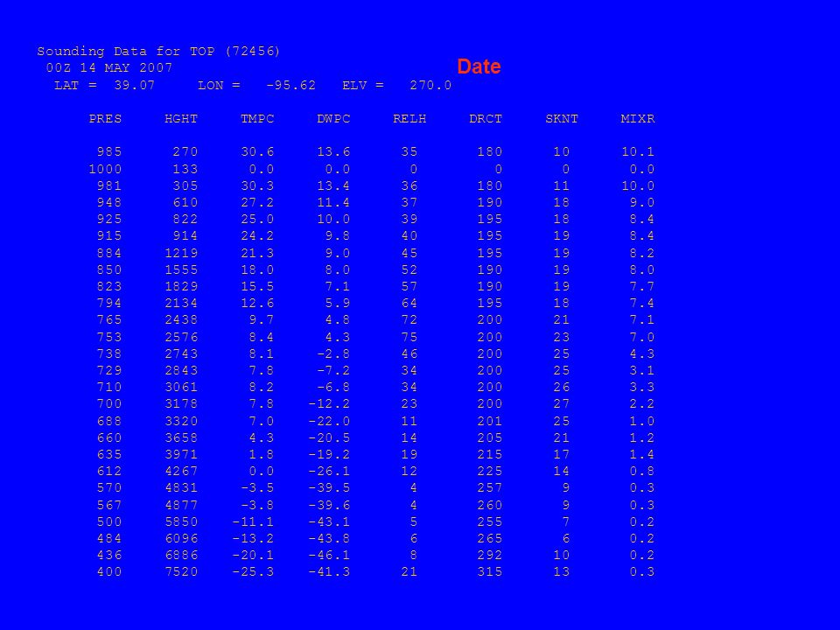Select height value 4831
This screenshot has height=630, width=840.
tap(181, 487)
